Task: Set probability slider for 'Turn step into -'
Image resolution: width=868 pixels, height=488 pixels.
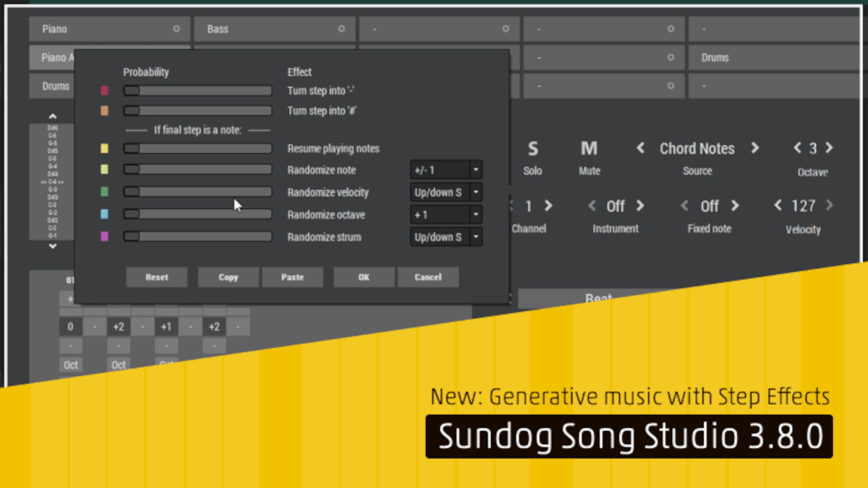Action: (197, 91)
